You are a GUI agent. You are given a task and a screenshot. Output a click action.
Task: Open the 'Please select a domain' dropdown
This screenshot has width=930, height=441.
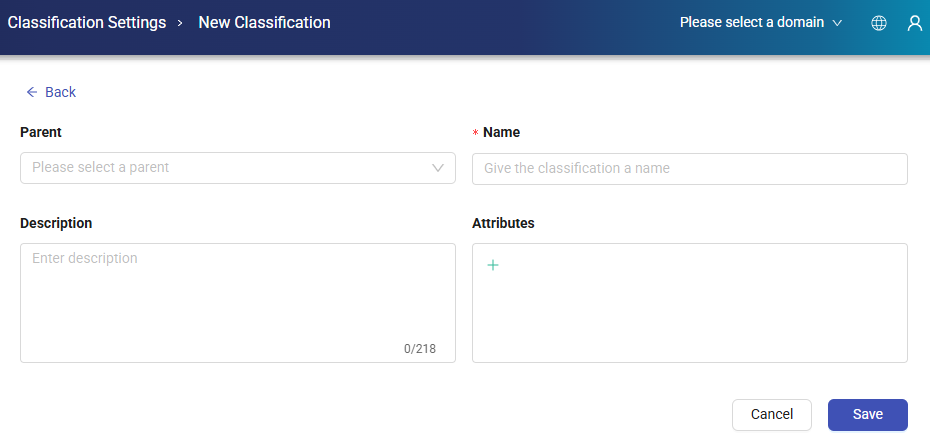751,22
